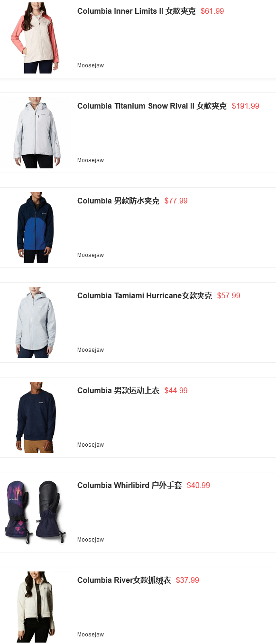276x644 pixels.
Task: Select the Columbia 男款防水夹克 title
Action: [x=118, y=201]
